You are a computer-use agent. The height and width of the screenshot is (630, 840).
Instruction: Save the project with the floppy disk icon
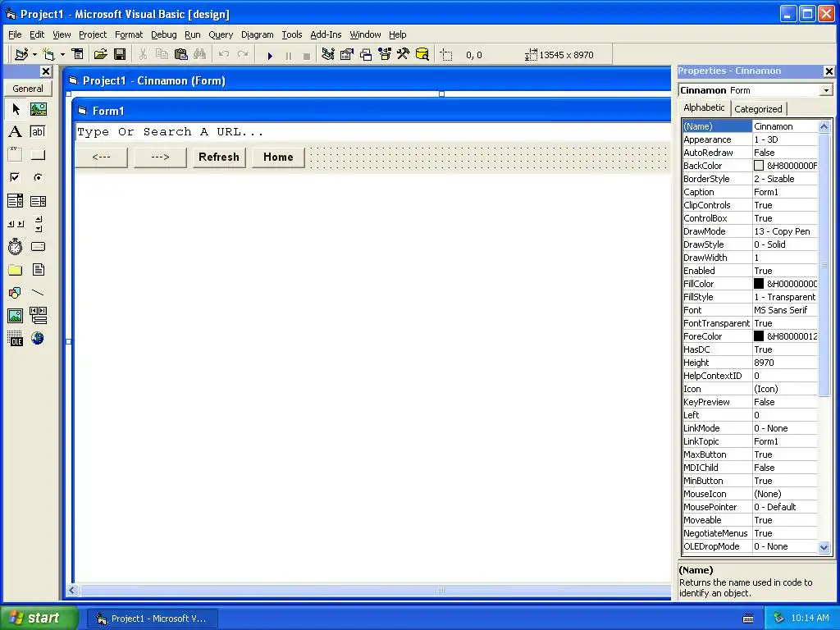[120, 55]
